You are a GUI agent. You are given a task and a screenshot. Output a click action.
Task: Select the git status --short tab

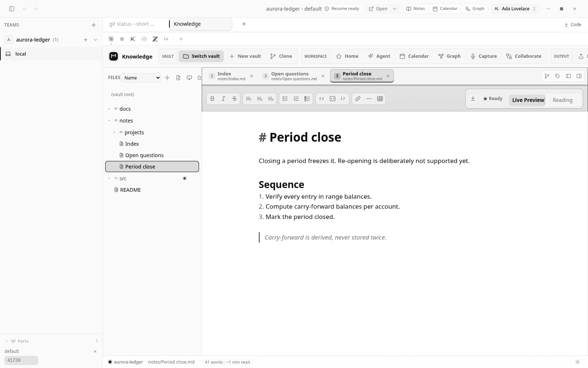(132, 24)
